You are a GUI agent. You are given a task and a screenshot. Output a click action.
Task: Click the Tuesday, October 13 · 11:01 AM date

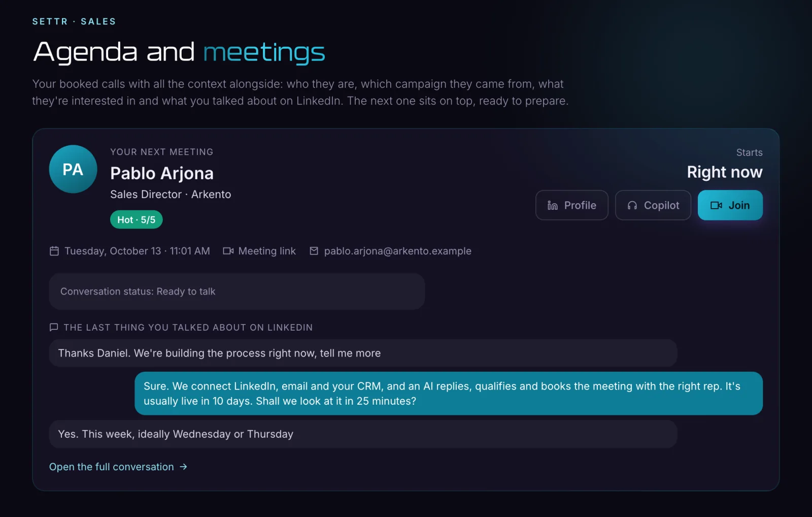137,251
